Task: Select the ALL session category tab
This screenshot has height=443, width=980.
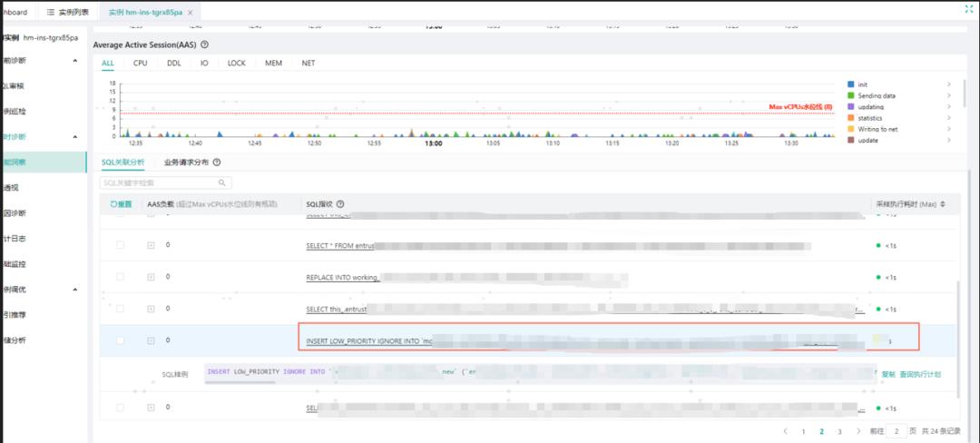Action: (108, 64)
